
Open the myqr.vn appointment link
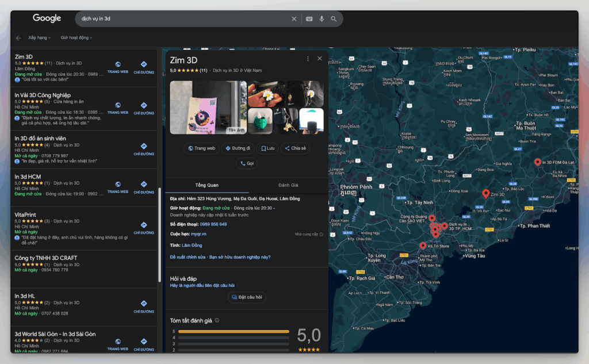coord(198,234)
